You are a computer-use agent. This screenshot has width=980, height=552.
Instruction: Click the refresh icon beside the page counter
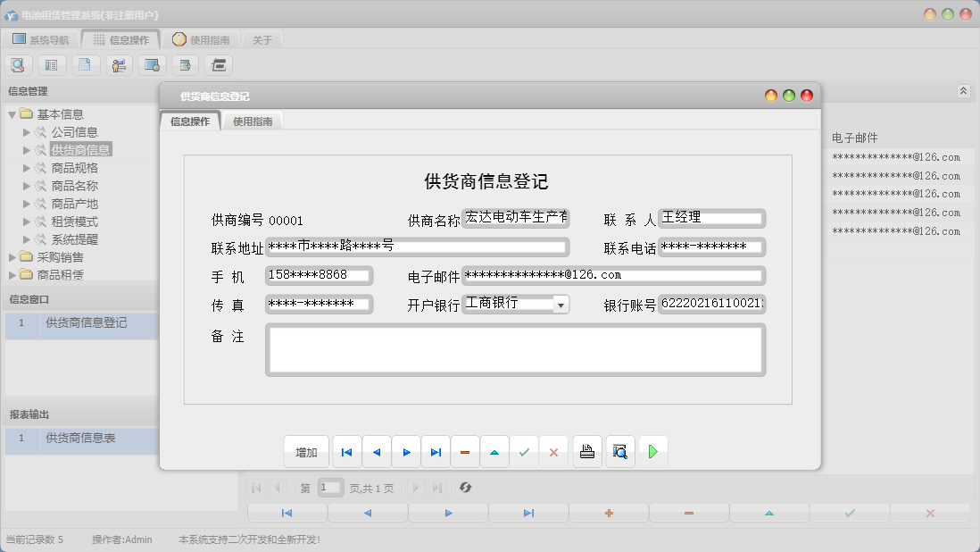(465, 488)
